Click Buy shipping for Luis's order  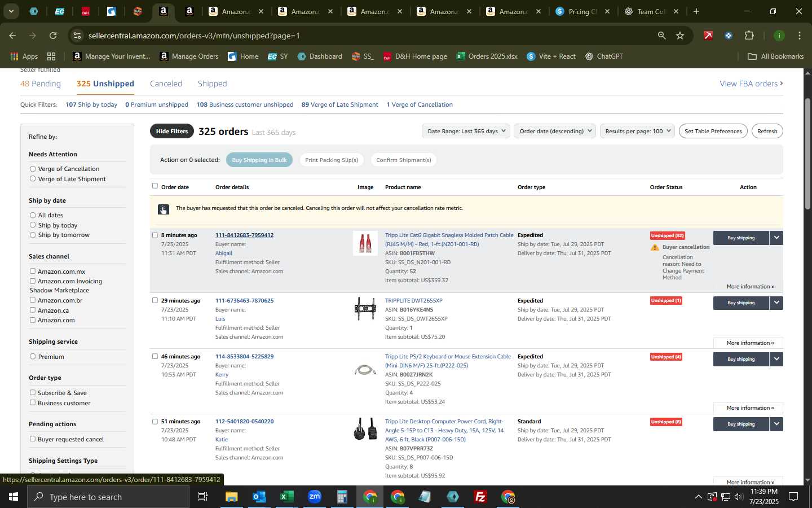click(x=741, y=303)
